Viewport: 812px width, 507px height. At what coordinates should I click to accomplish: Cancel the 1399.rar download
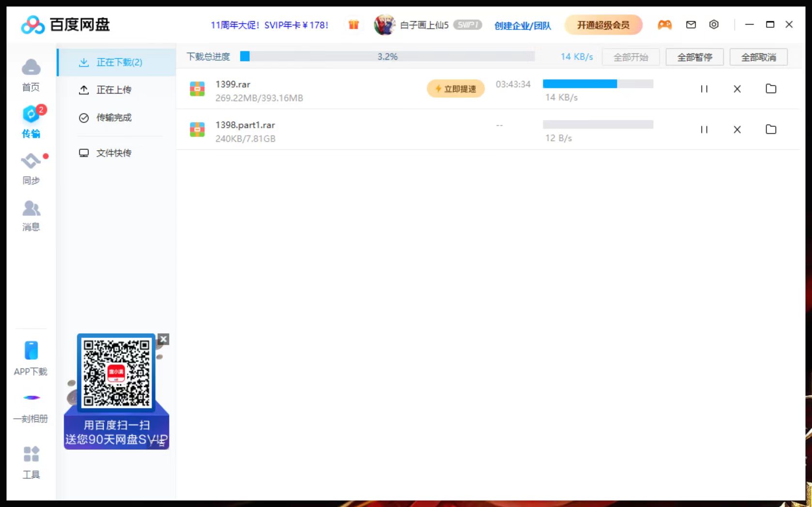pyautogui.click(x=737, y=89)
